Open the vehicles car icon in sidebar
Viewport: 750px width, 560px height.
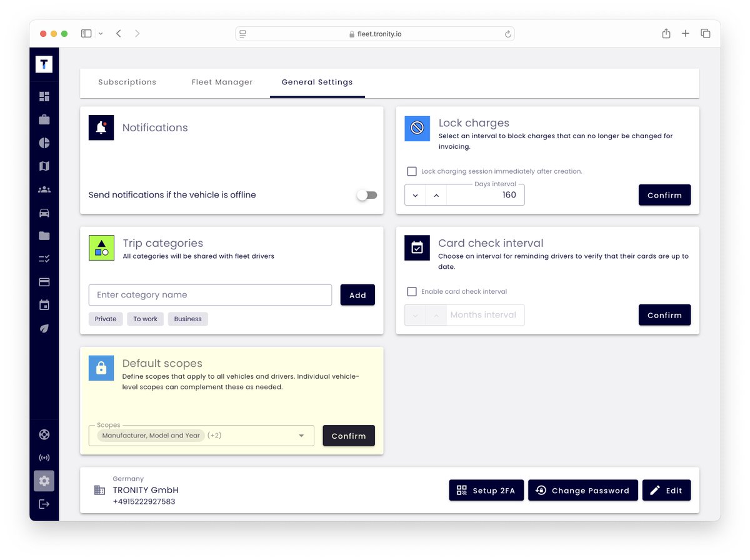coord(44,212)
